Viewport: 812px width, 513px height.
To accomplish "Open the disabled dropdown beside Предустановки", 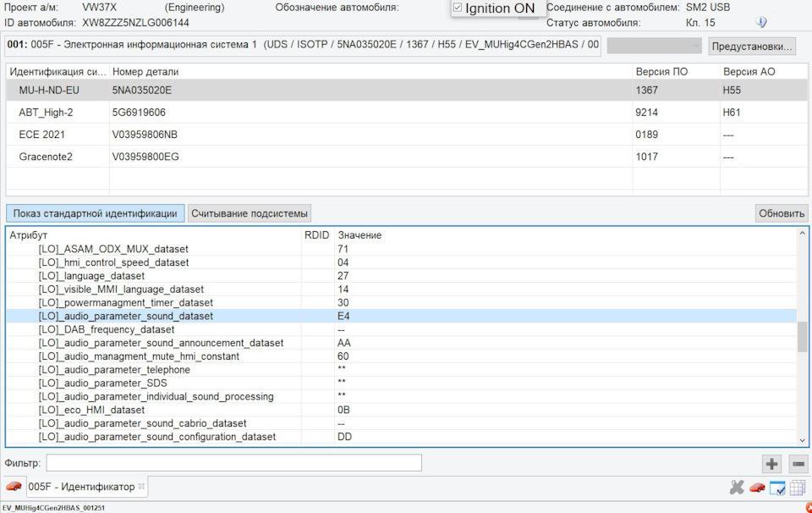I will (654, 46).
